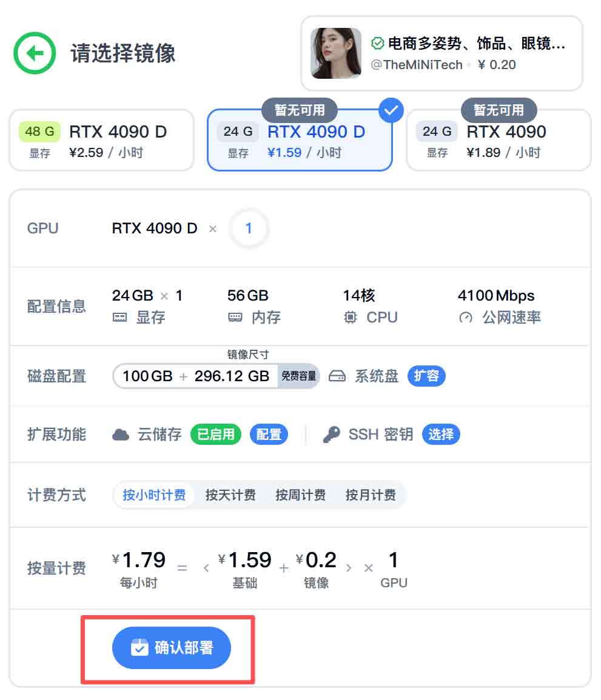Viewport: 601px width, 700px height.
Task: Click the memory module icon beside 内存
Action: click(x=235, y=318)
